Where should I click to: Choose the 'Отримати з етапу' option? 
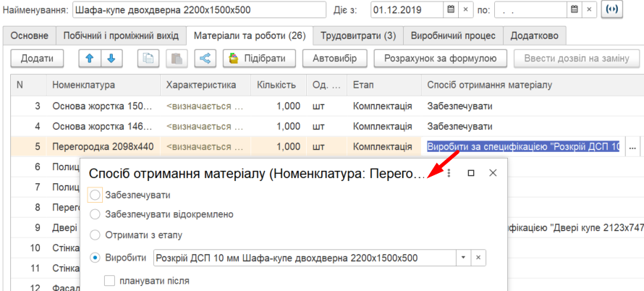pyautogui.click(x=96, y=235)
